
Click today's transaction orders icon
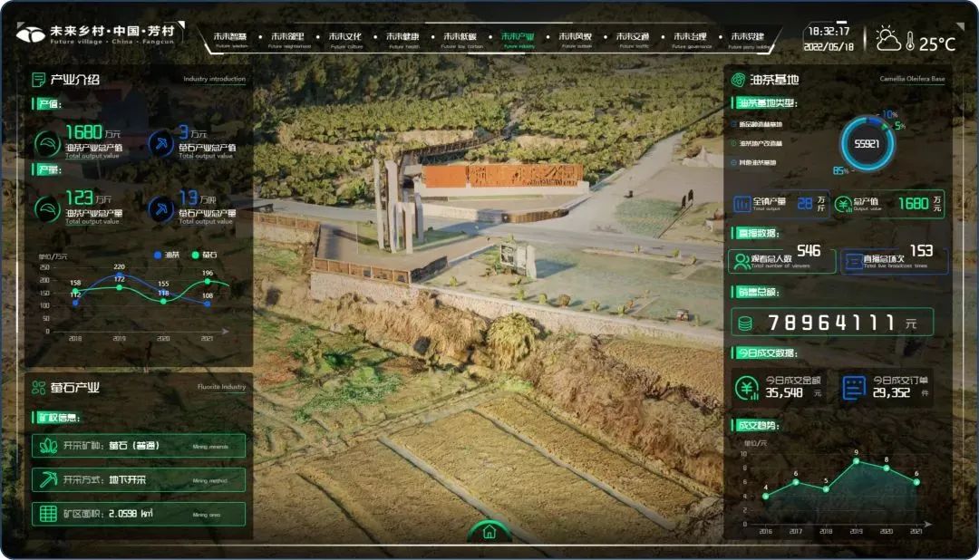point(854,388)
